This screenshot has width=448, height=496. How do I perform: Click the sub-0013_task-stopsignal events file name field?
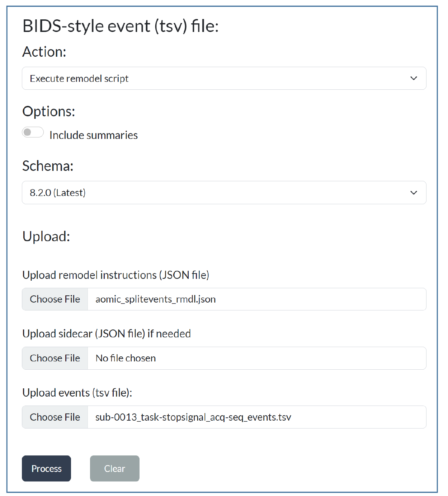[x=256, y=417]
